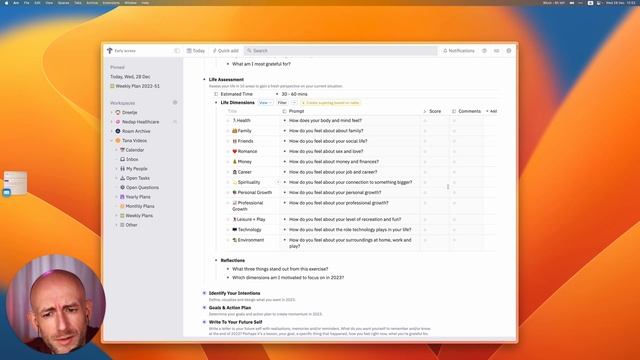Image resolution: width=640 pixels, height=360 pixels.
Task: Add a new table column
Action: click(x=491, y=111)
